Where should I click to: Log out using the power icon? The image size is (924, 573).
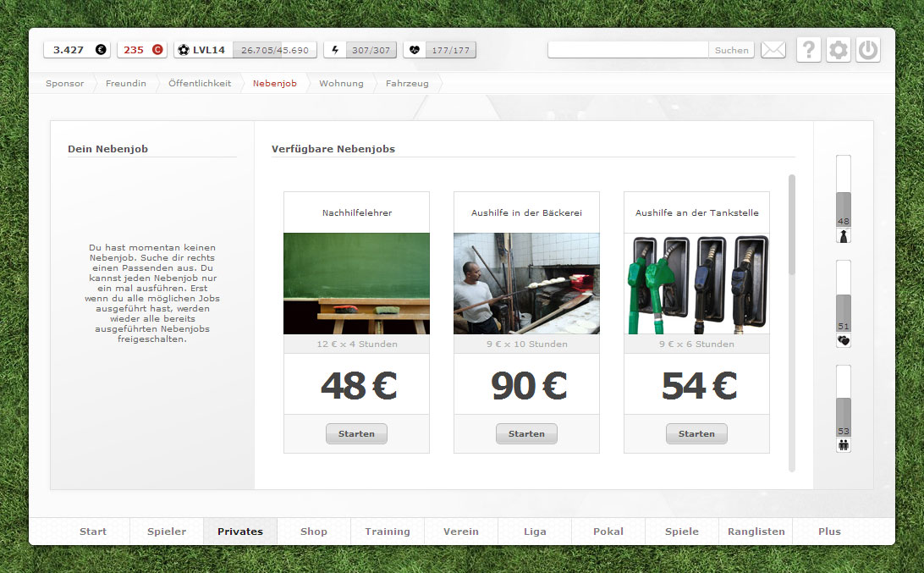click(x=868, y=50)
